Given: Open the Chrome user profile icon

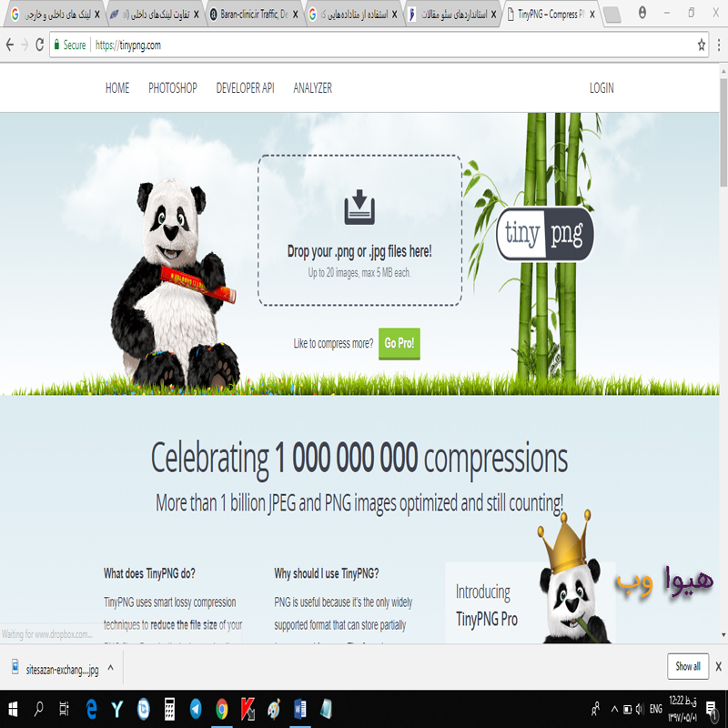Looking at the screenshot, I should click(x=642, y=13).
